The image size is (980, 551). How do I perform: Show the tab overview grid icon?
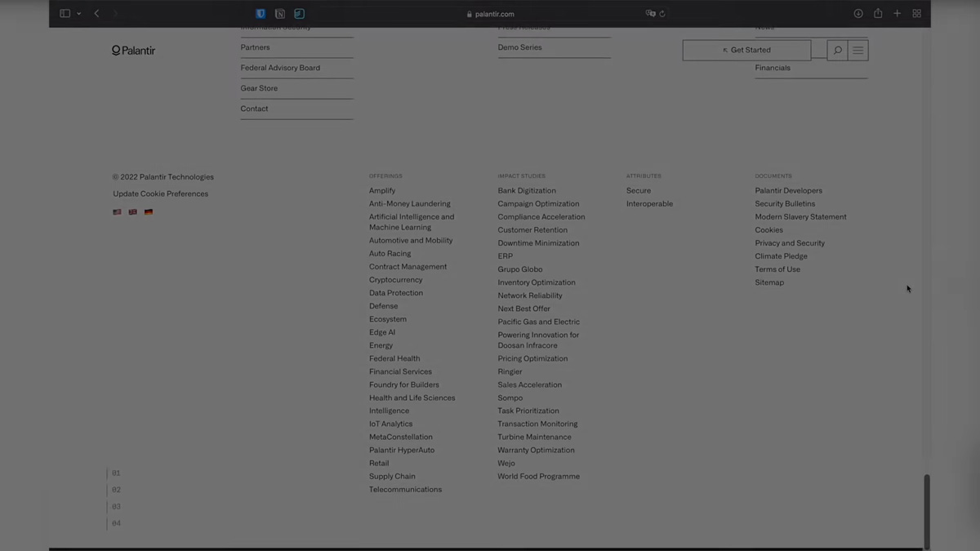916,14
